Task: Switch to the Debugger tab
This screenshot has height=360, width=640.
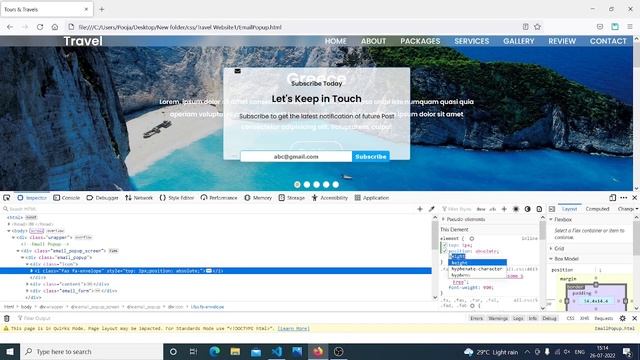Action: pos(102,198)
